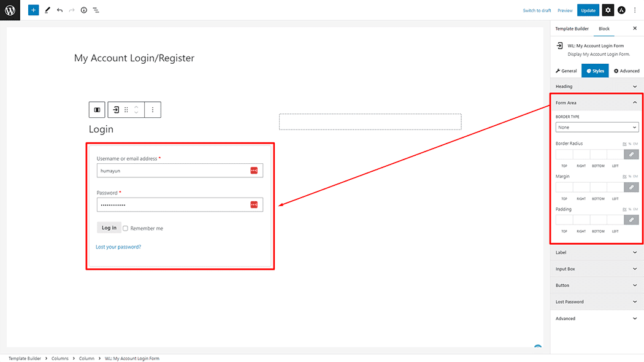
Task: Click the Update button
Action: pos(588,10)
